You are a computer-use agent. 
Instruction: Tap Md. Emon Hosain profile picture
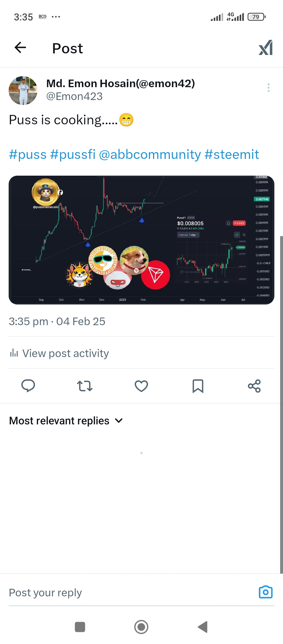coord(23,91)
